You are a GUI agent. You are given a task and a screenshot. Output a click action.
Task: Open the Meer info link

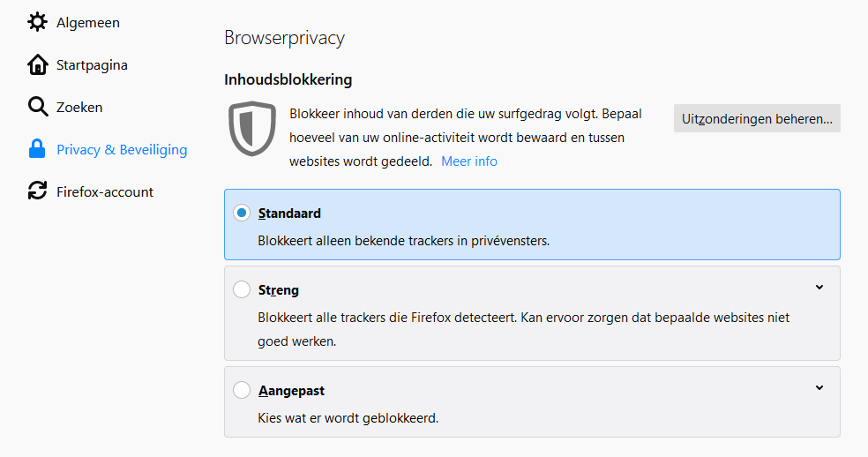pyautogui.click(x=469, y=161)
